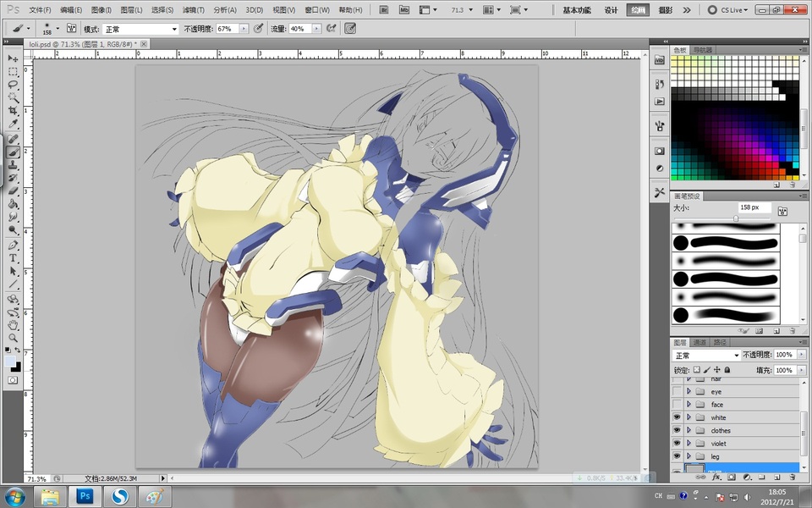Create new adjustment layer
812x508 pixels.
click(x=747, y=477)
